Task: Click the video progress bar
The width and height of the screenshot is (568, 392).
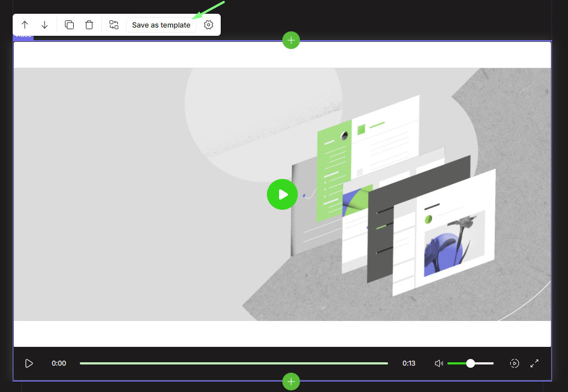Action: [234, 363]
